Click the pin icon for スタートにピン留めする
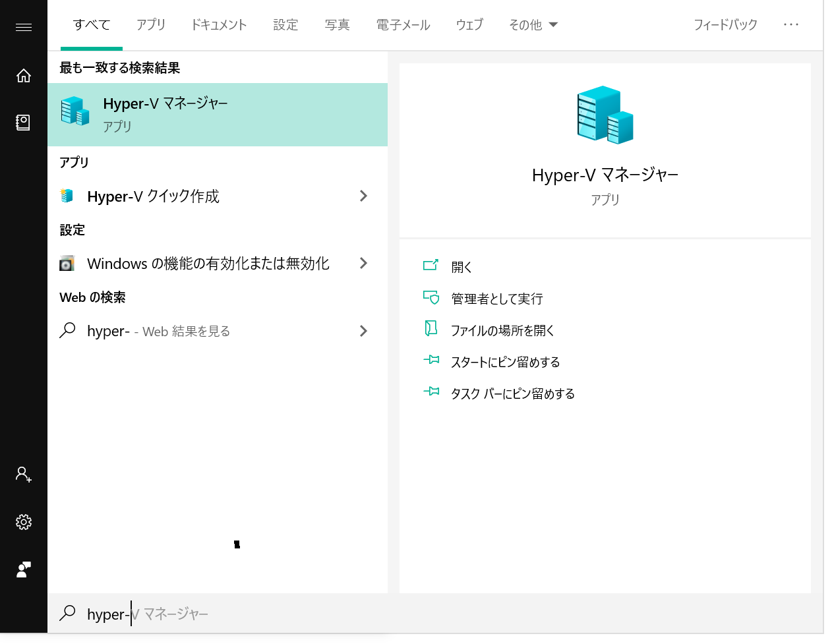 tap(431, 360)
